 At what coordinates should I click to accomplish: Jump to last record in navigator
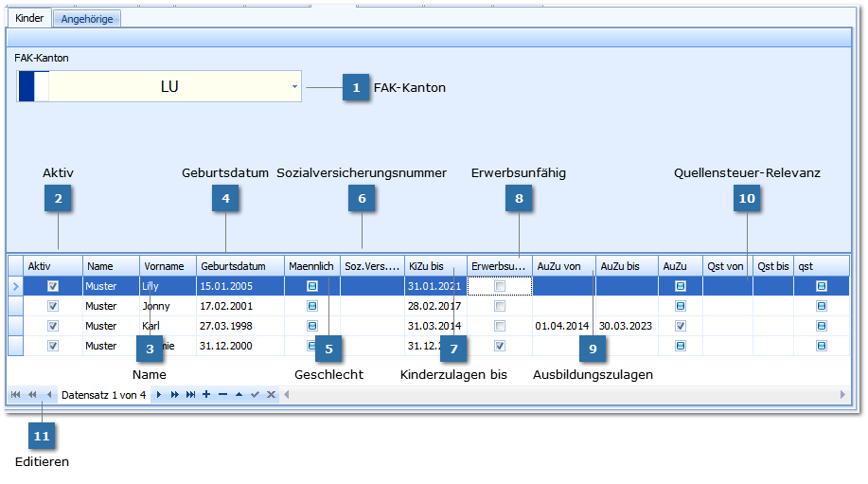[x=190, y=394]
